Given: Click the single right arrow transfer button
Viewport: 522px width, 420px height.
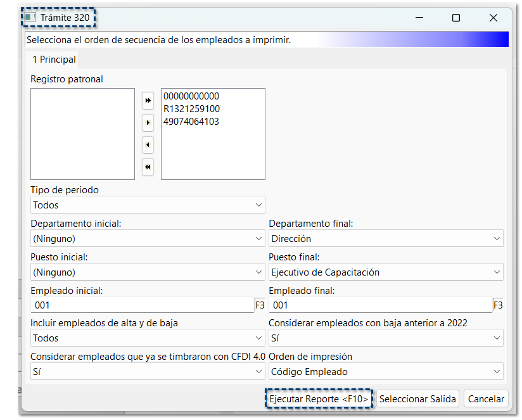Looking at the screenshot, I should tap(148, 123).
